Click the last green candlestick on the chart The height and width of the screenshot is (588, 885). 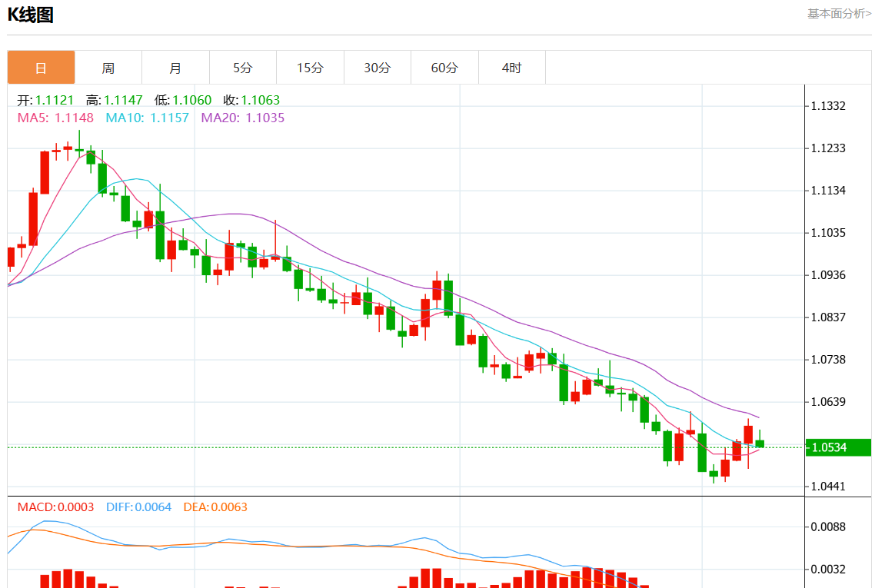(x=760, y=443)
